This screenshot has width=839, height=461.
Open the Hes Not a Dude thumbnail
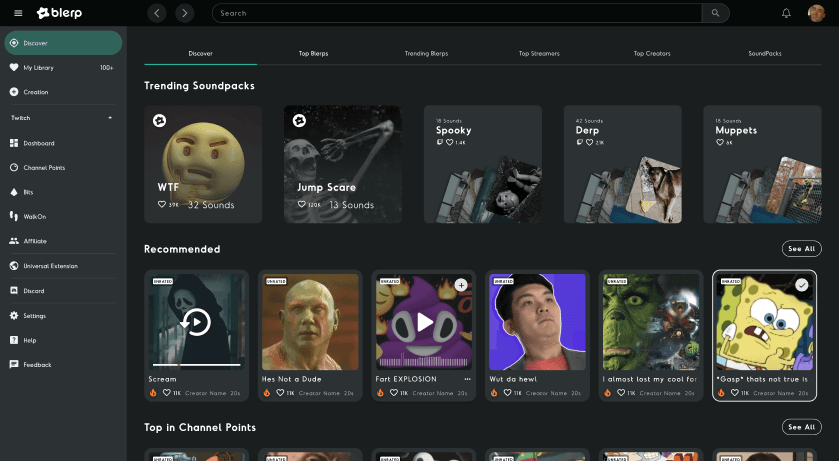coord(310,322)
